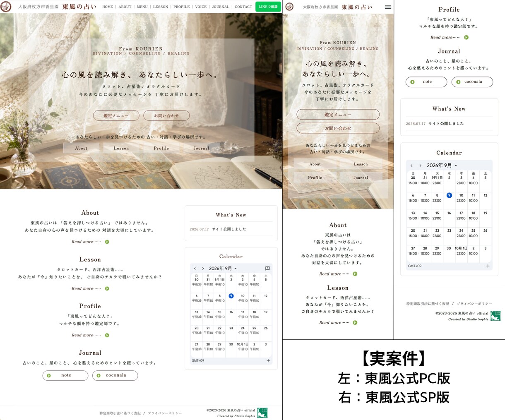Click 鑑定メニュー button in PC hero

116,115
